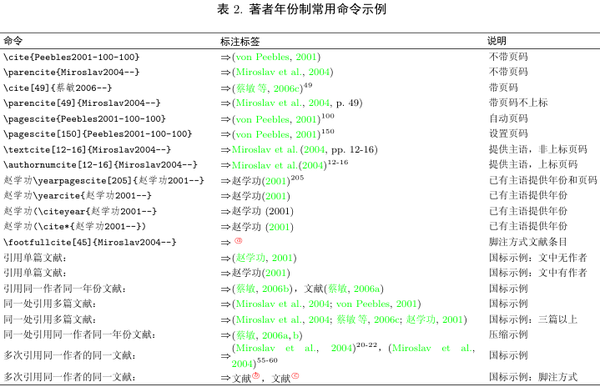Open the (赵学功, 2001) citation link in the 文中无作者 row
This screenshot has height=387, width=600.
point(264,258)
